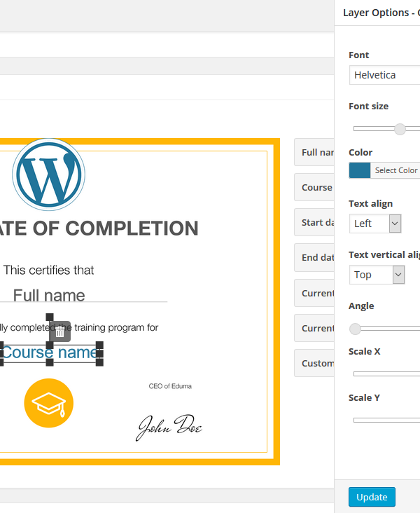This screenshot has width=420, height=513.
Task: Click the End date field button
Action: tap(315, 257)
